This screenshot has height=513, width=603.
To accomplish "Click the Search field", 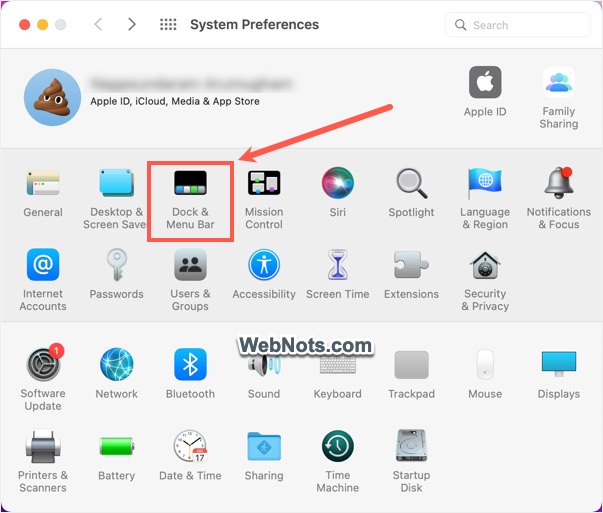I will (518, 25).
